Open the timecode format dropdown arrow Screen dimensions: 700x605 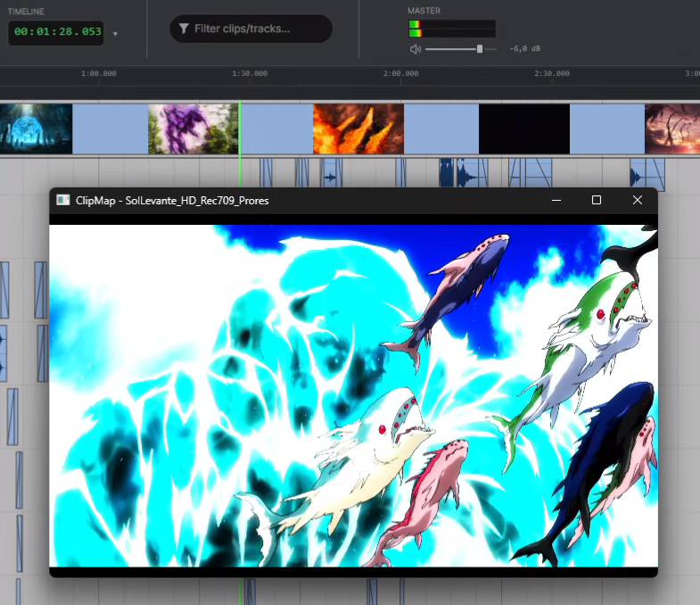[115, 34]
